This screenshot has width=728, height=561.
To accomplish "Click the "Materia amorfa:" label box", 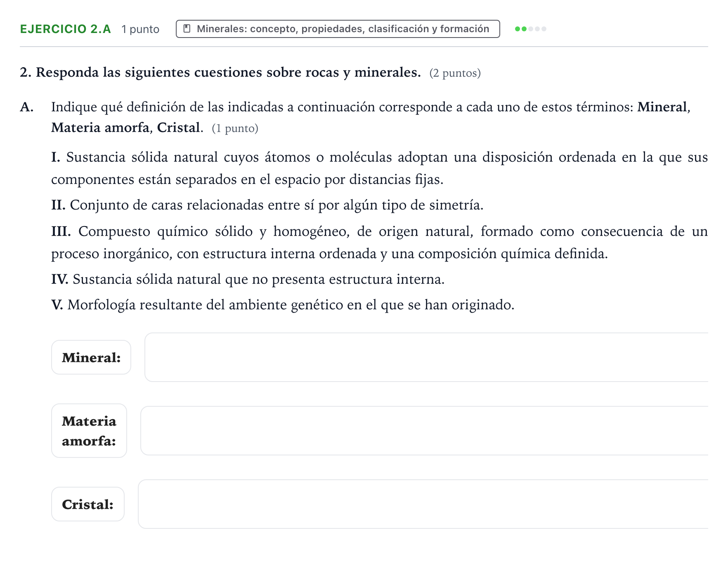I will (89, 431).
